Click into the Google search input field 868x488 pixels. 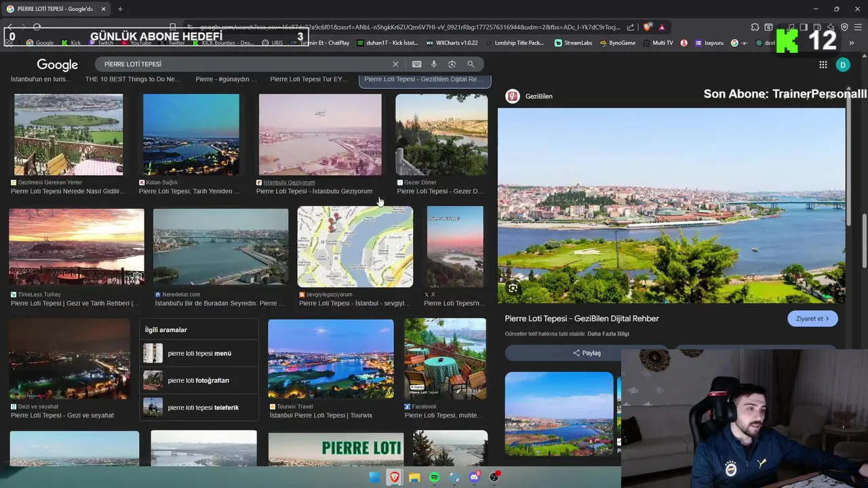coord(244,64)
